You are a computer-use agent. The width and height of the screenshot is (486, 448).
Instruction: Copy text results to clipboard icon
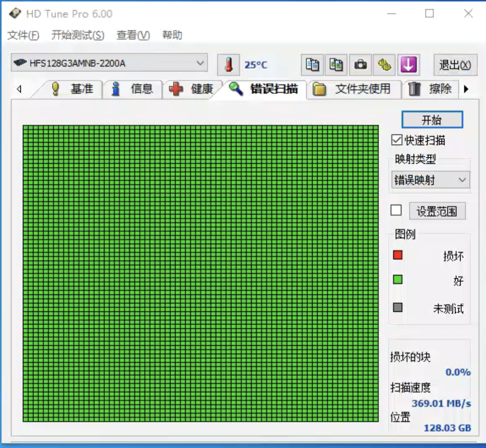tap(312, 65)
